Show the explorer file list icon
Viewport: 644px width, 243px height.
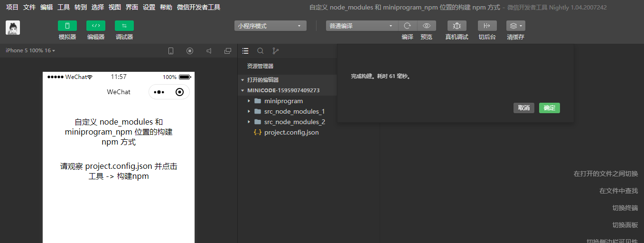pos(245,51)
